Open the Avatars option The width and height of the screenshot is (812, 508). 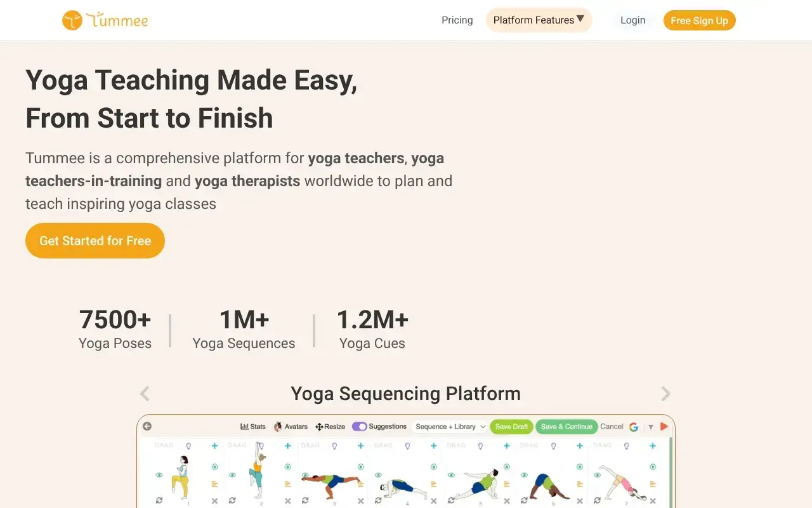[291, 427]
